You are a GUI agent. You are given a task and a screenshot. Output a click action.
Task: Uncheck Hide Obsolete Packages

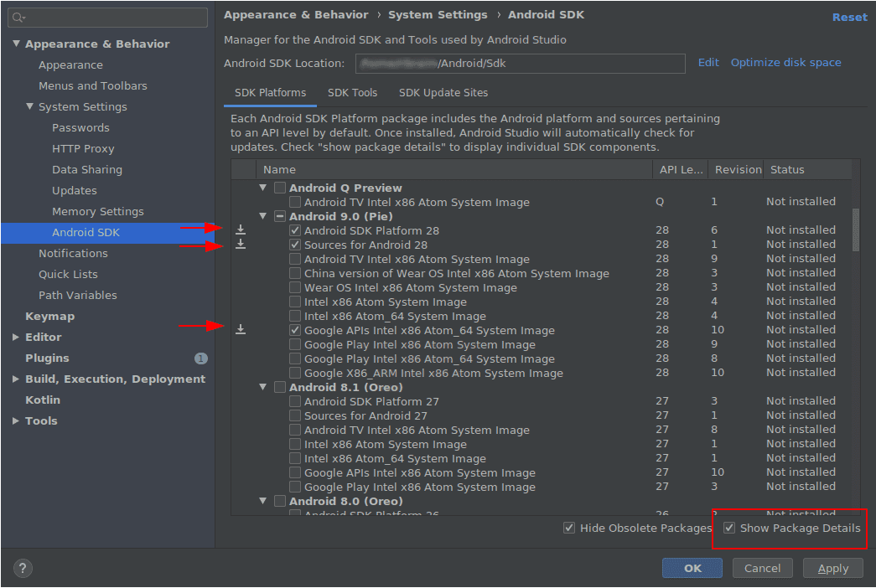point(570,528)
